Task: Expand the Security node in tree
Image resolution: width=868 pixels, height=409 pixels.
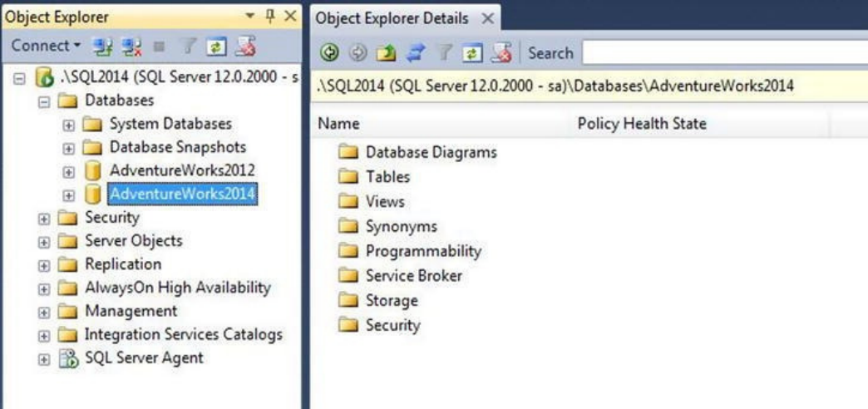Action: click(44, 219)
